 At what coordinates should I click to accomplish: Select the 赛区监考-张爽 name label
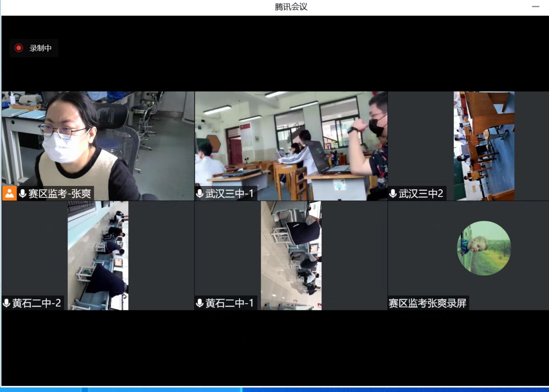click(59, 194)
